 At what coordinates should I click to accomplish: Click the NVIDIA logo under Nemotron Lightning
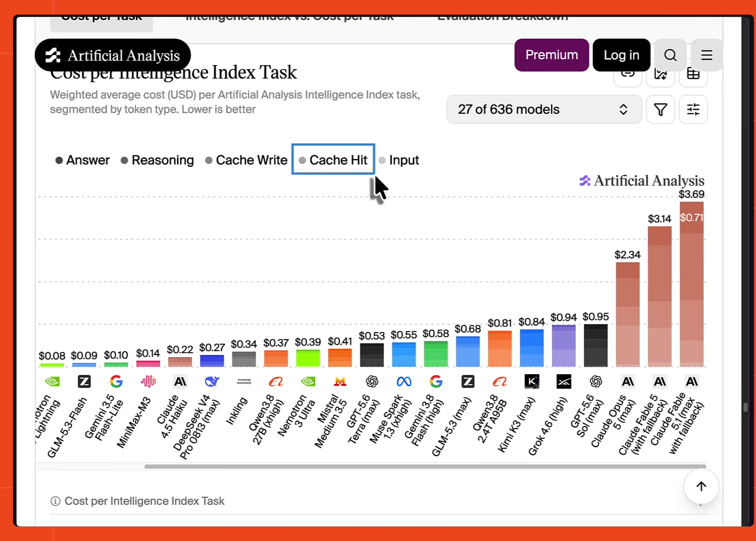pyautogui.click(x=52, y=382)
